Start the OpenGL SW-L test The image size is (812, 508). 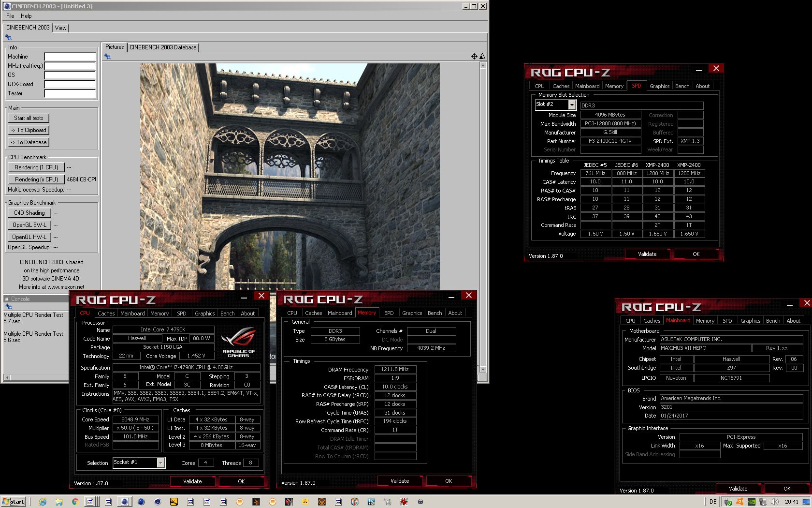(x=29, y=225)
